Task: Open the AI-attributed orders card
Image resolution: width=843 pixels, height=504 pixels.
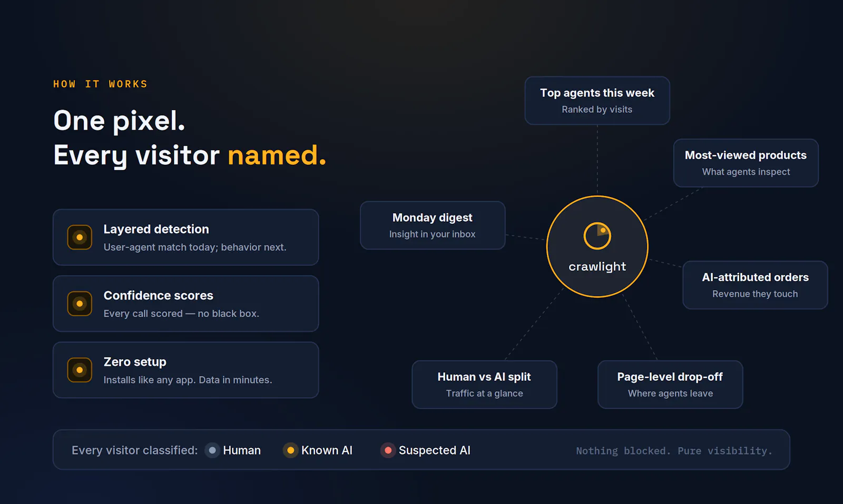Action: (x=755, y=285)
